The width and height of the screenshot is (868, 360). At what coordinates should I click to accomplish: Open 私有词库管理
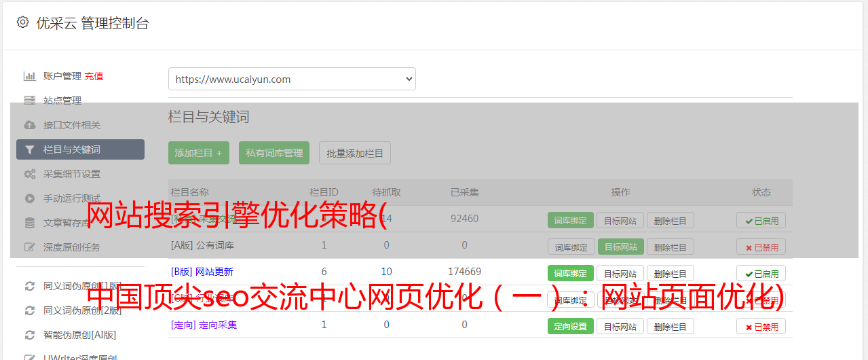point(274,153)
